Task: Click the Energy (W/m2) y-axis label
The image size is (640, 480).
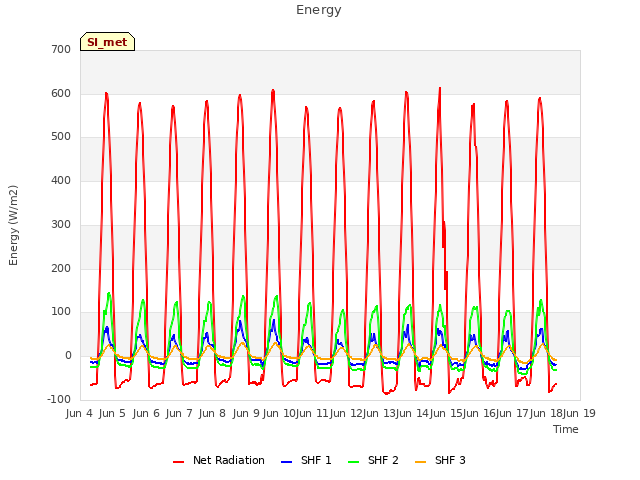Action: 13,225
